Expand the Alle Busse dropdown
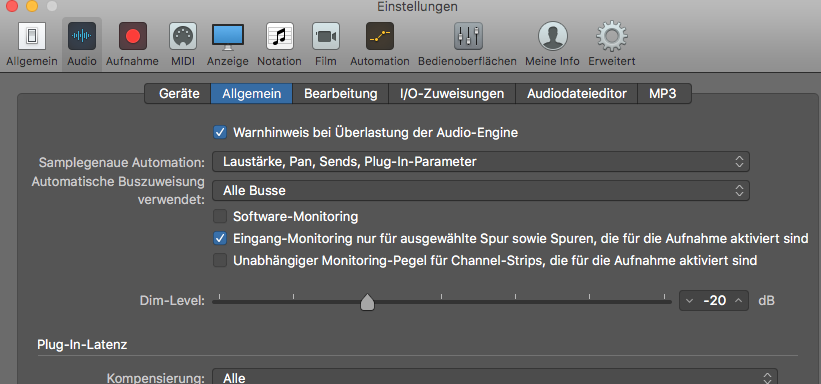This screenshot has height=384, width=821. click(481, 191)
